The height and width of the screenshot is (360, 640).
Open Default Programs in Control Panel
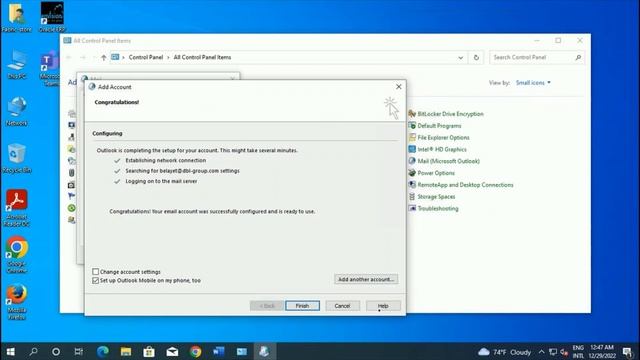click(x=439, y=126)
